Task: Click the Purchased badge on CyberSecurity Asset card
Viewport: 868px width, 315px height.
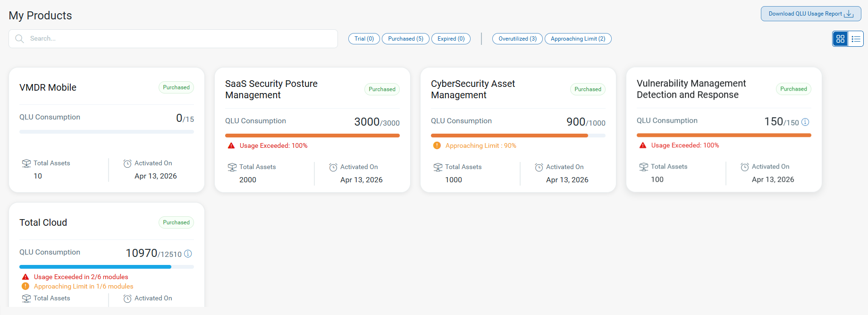Action: 588,89
